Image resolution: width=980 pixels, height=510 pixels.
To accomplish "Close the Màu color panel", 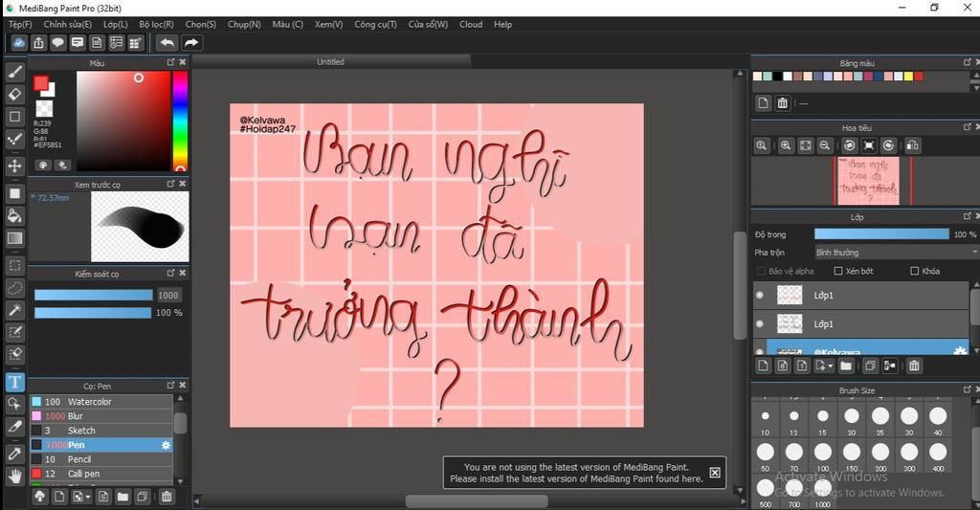I will 183,62.
